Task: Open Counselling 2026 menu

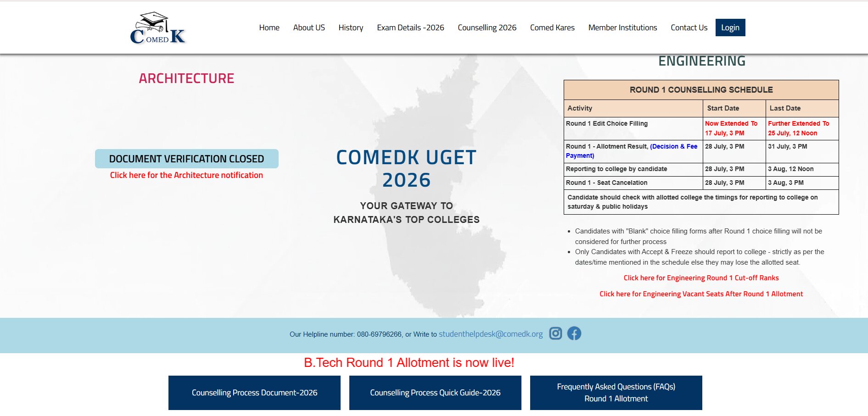Action: pyautogui.click(x=487, y=28)
